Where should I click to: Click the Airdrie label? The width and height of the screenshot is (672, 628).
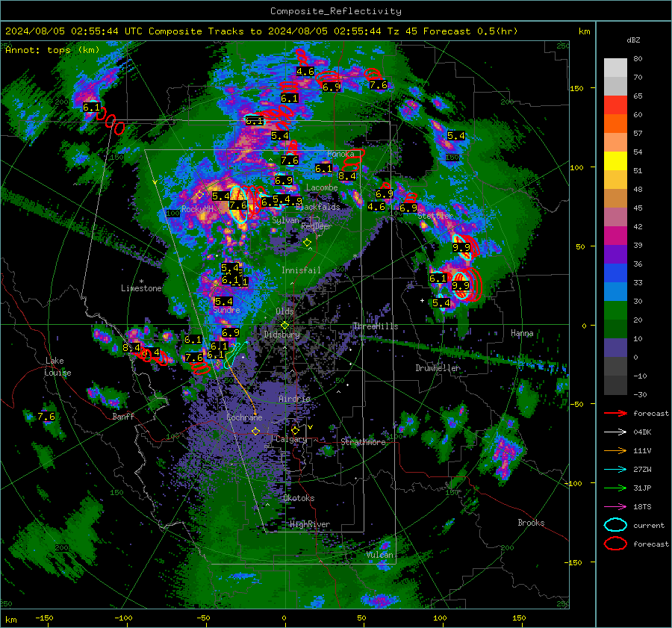pos(294,399)
